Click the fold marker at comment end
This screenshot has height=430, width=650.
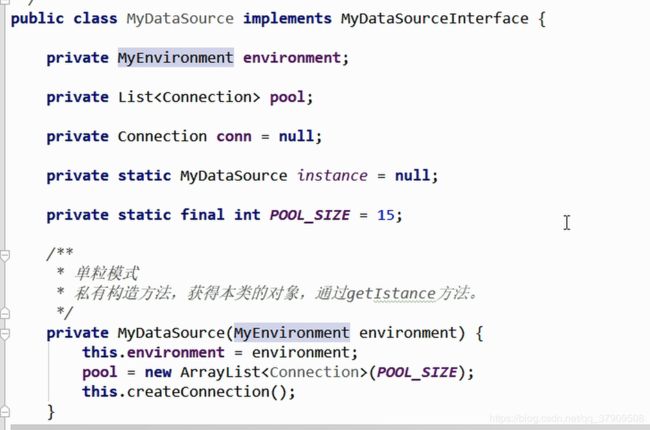point(5,313)
